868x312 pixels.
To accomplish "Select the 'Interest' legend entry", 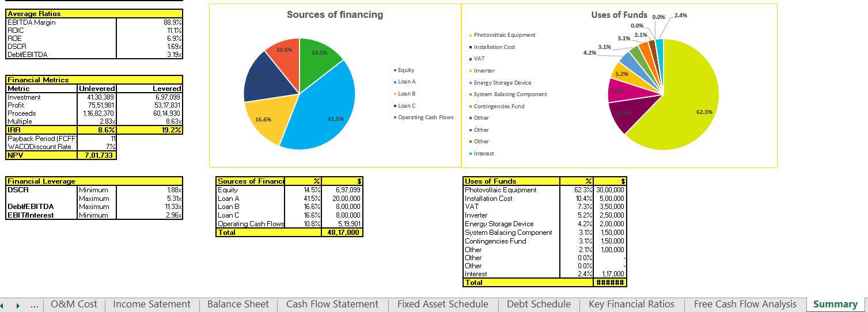I will 482,154.
